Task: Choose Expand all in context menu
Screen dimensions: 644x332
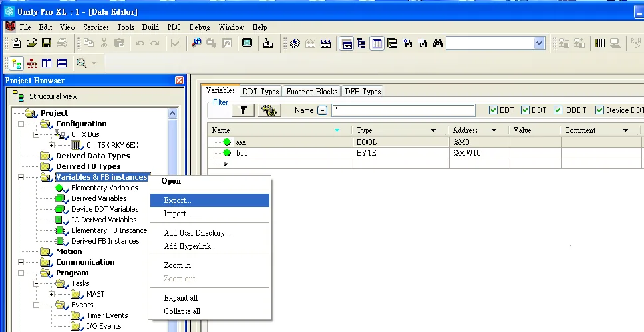Action: 210,298
